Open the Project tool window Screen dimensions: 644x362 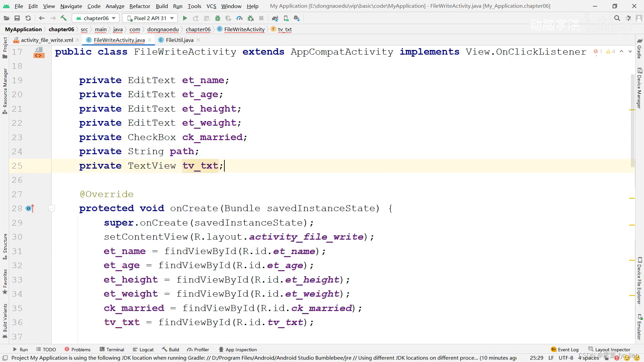tap(5, 48)
